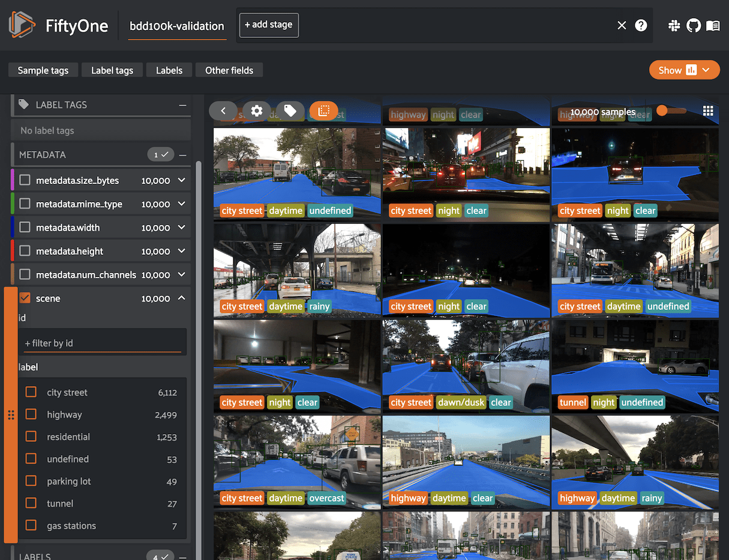Viewport: 729px width, 560px height.
Task: Open the documentation book icon
Action: point(713,25)
